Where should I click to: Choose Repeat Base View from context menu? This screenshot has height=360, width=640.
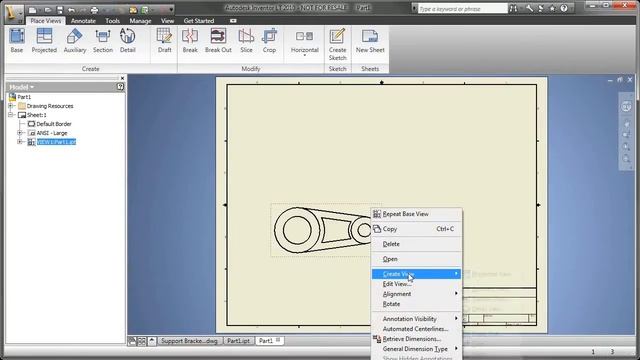416,214
